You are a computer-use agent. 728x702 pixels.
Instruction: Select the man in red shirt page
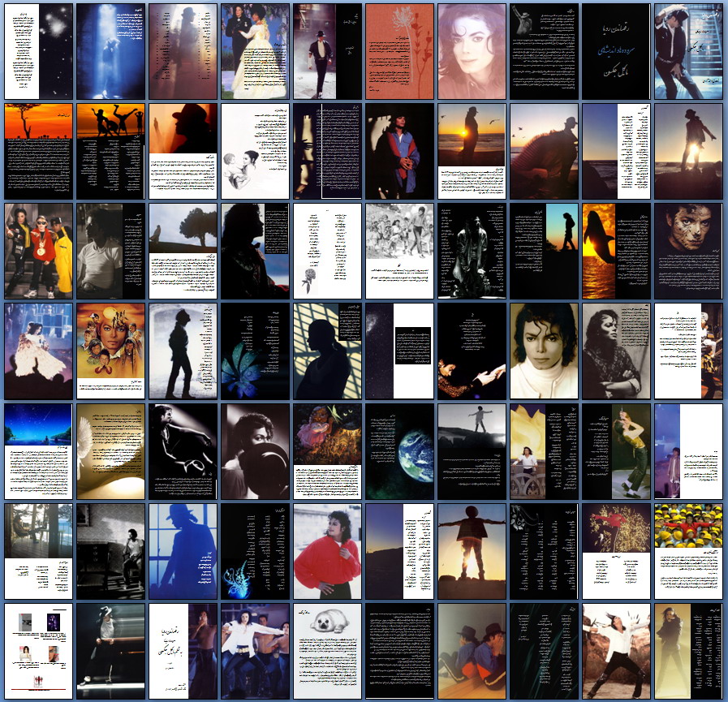(326, 551)
